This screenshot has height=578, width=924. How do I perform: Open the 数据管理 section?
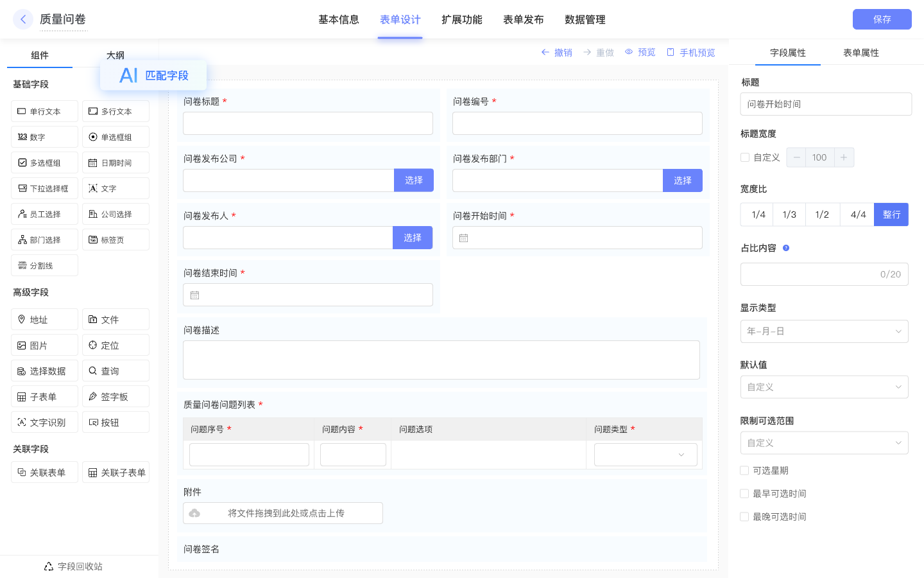pos(585,20)
